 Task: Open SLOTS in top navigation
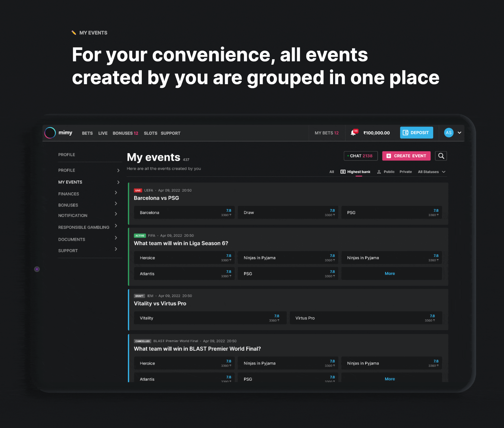[x=150, y=133]
